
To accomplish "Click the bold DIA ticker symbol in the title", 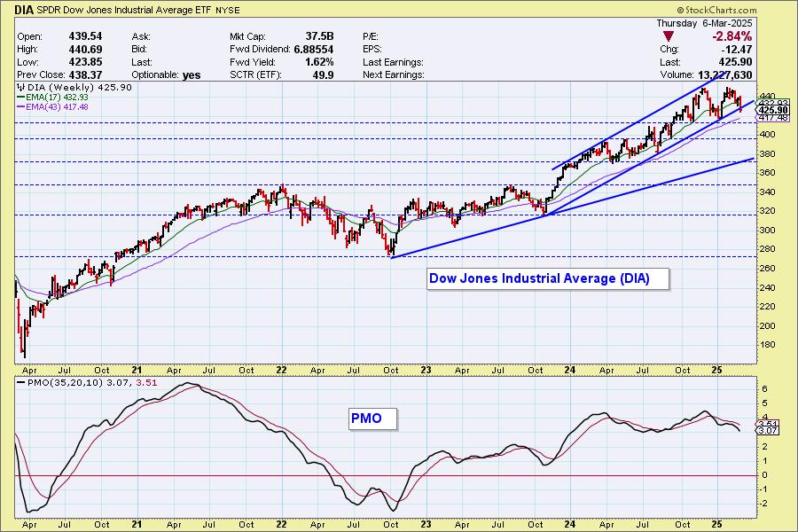I will pyautogui.click(x=24, y=10).
